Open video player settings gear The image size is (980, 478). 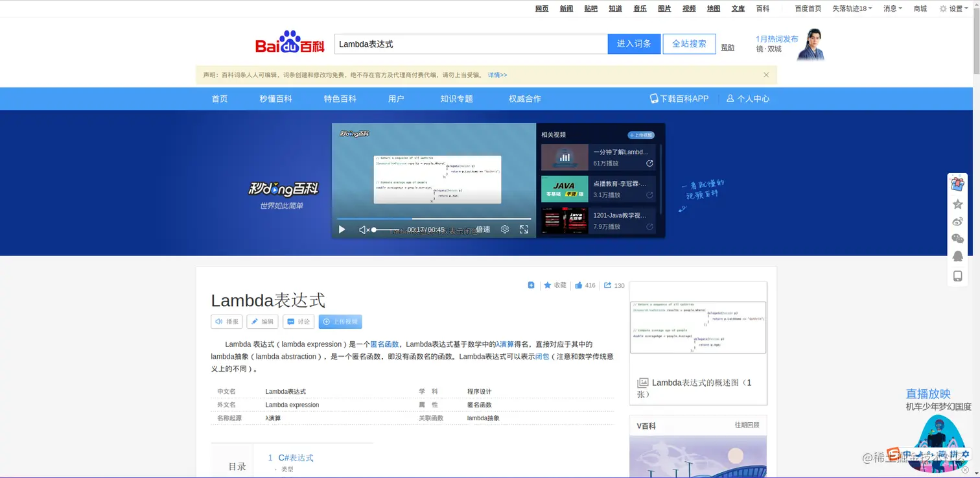pos(505,230)
